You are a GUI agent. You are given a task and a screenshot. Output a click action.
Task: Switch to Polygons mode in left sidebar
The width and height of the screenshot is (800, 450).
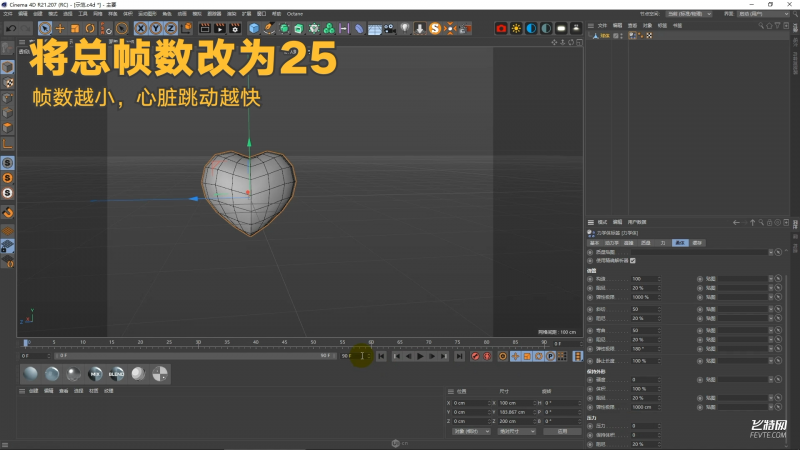coord(8,128)
